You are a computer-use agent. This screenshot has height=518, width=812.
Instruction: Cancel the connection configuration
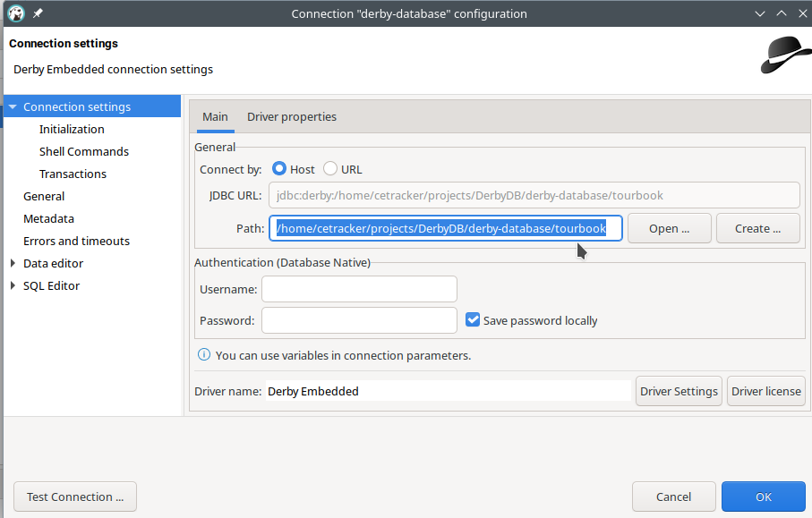(673, 497)
